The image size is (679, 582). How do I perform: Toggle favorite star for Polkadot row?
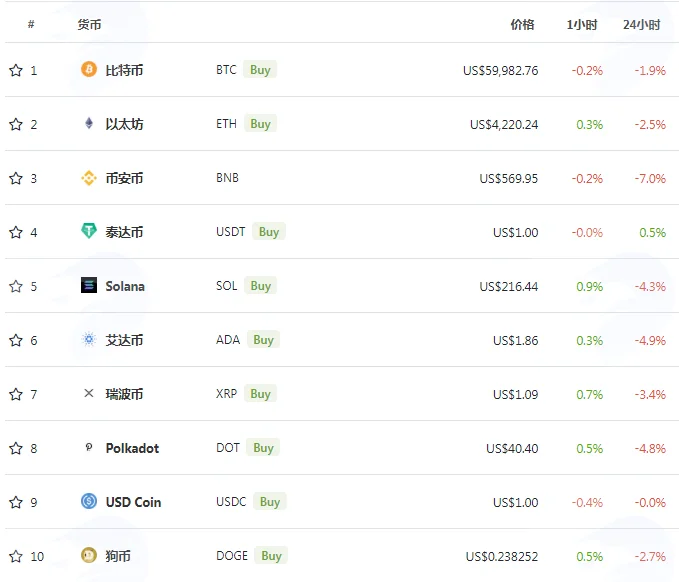coord(16,448)
